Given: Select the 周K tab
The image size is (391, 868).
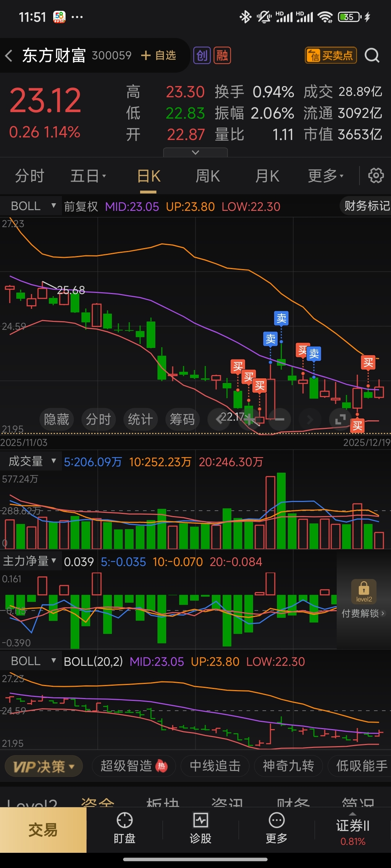Looking at the screenshot, I should [208, 176].
